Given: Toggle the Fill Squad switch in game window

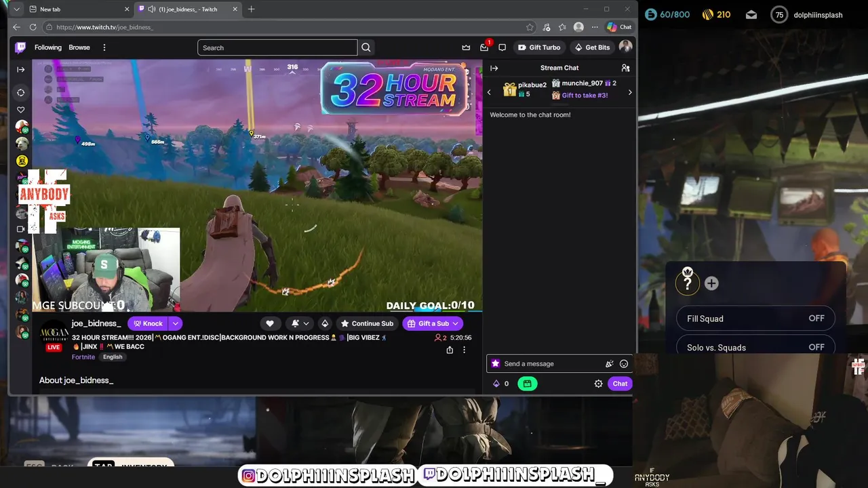Looking at the screenshot, I should click(x=755, y=319).
